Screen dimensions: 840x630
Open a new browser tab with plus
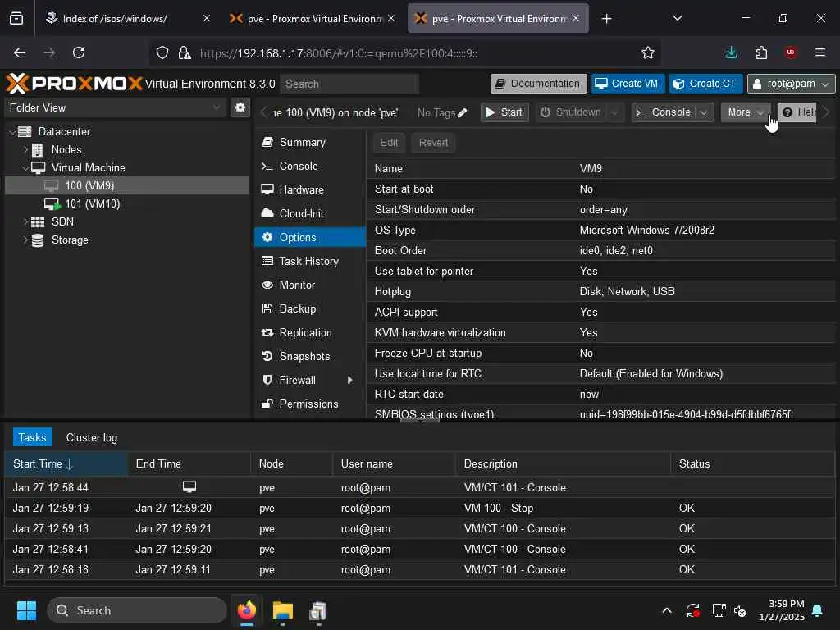606,19
